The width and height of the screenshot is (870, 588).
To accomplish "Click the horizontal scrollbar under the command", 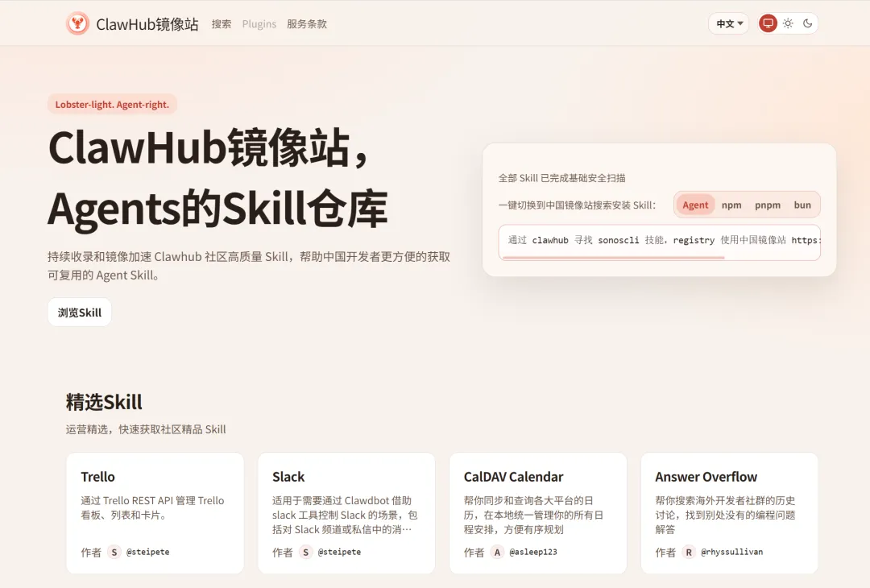I will pyautogui.click(x=612, y=258).
